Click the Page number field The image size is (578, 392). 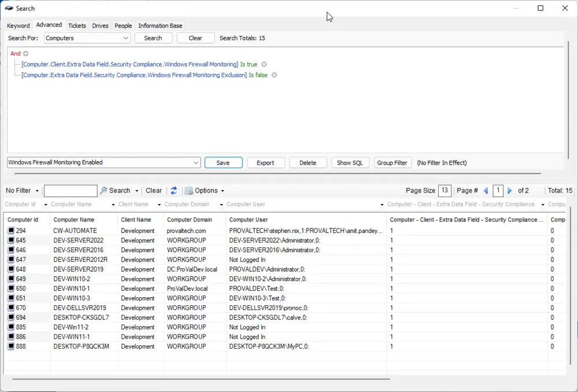click(498, 190)
